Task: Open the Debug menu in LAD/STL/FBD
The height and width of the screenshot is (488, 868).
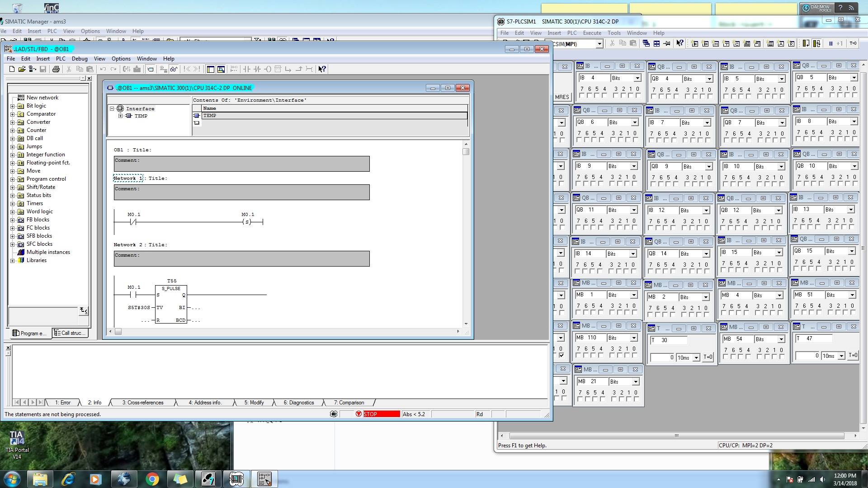Action: [80, 59]
